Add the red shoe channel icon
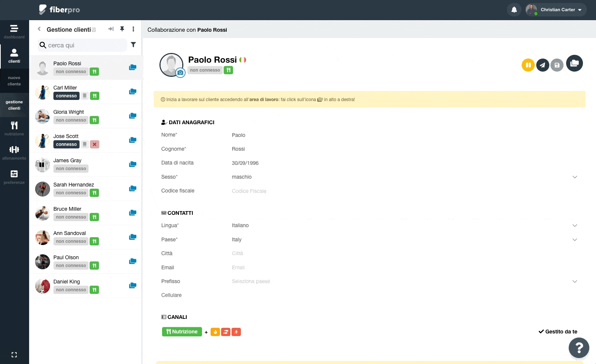596x364 pixels. 226,332
